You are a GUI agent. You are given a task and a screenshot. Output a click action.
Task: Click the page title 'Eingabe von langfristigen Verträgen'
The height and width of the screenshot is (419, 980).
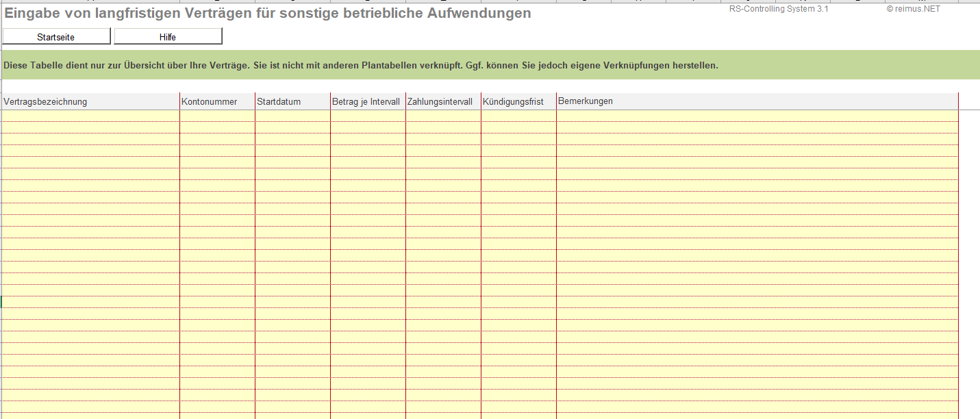(x=267, y=13)
